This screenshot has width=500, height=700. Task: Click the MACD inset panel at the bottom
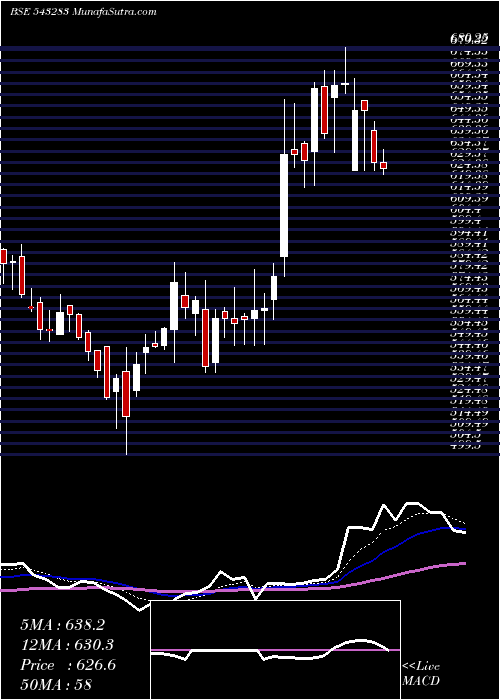[276, 650]
